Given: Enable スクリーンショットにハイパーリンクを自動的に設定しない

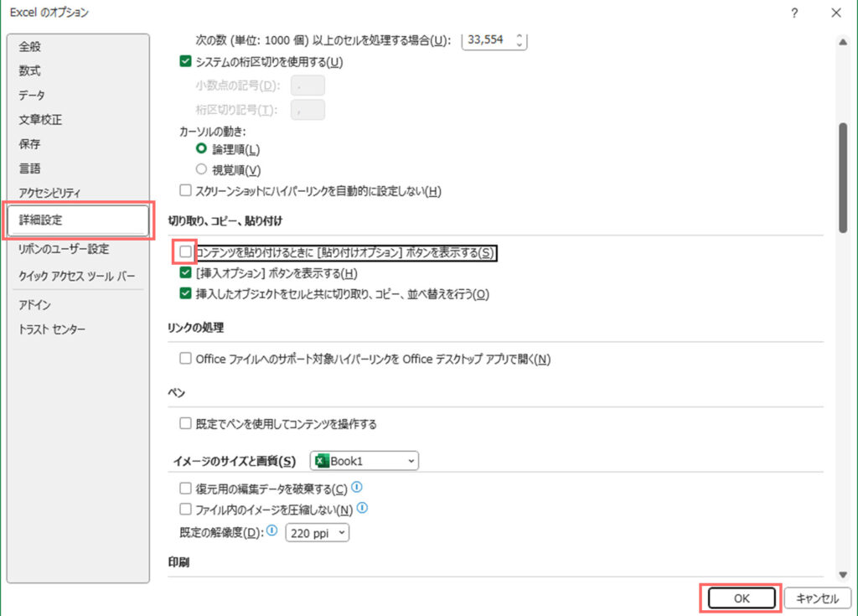Looking at the screenshot, I should point(185,189).
